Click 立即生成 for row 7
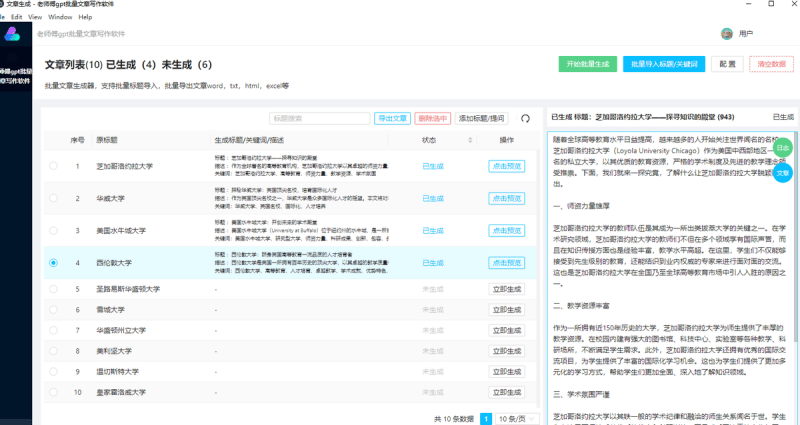 pyautogui.click(x=507, y=330)
